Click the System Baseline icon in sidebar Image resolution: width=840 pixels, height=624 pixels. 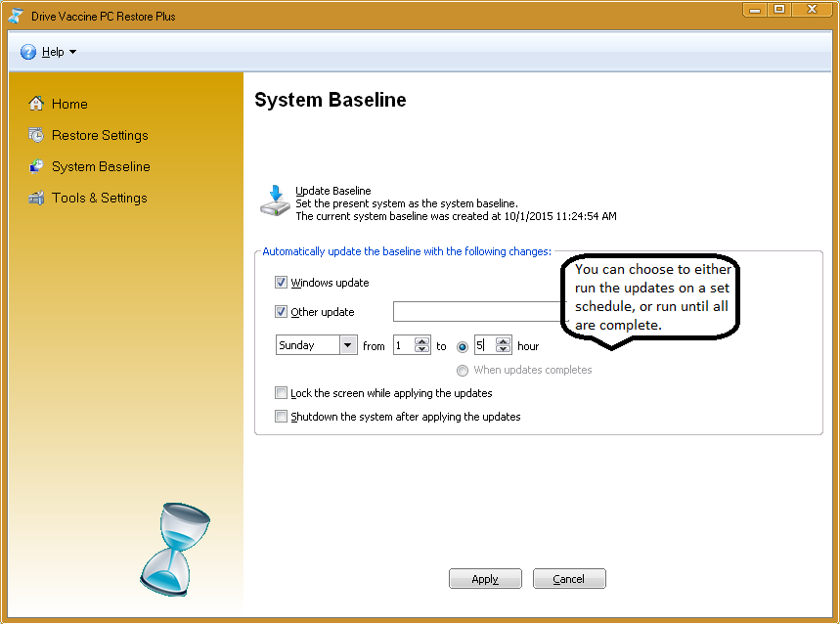point(36,166)
